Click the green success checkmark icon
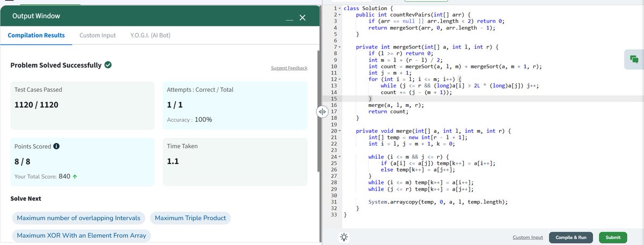This screenshot has width=644, height=245. point(108,65)
